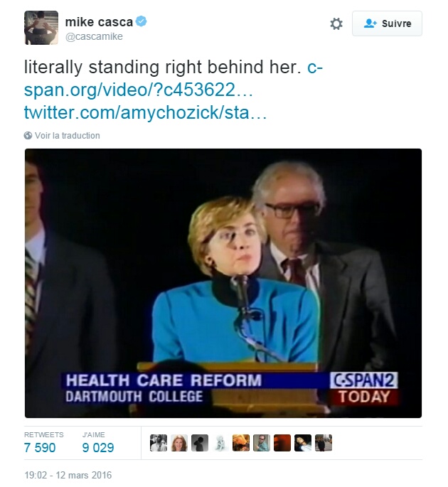Open first liker avatar thumbnail
Image resolution: width=448 pixels, height=487 pixels.
[x=159, y=443]
